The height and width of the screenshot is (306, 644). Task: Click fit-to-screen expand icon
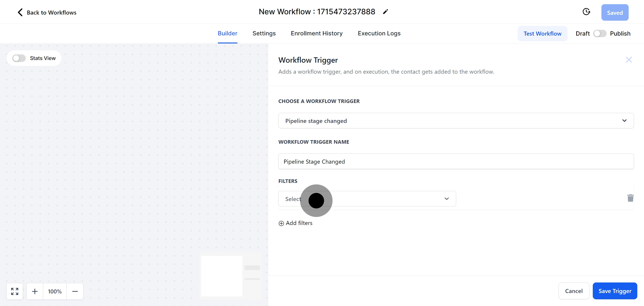[15, 291]
